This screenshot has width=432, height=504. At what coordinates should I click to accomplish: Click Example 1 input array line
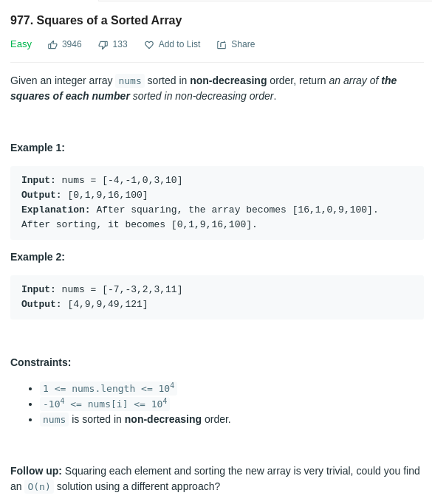[x=102, y=180]
